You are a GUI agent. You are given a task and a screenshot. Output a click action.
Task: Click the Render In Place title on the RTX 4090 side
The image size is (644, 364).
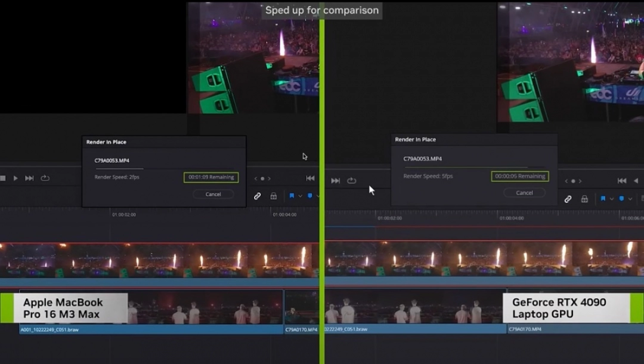[415, 140]
